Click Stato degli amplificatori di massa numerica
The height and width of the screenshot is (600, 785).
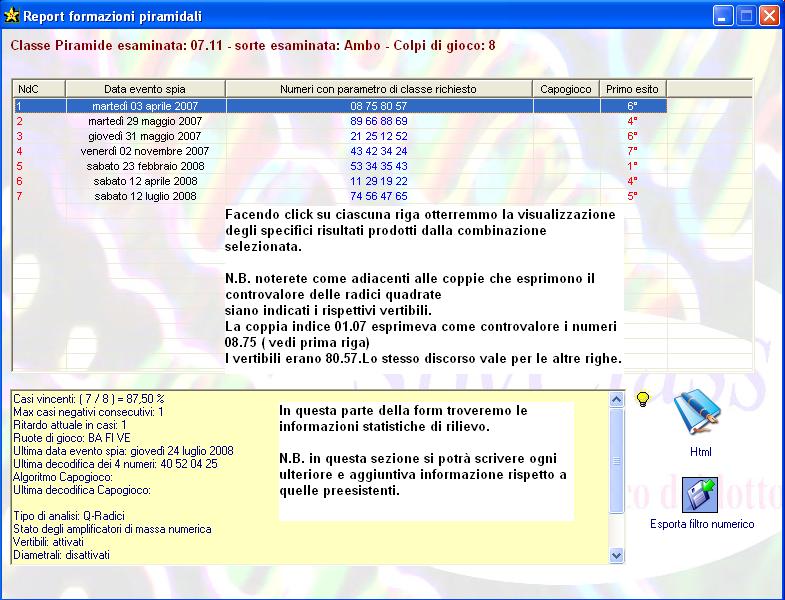(112, 529)
